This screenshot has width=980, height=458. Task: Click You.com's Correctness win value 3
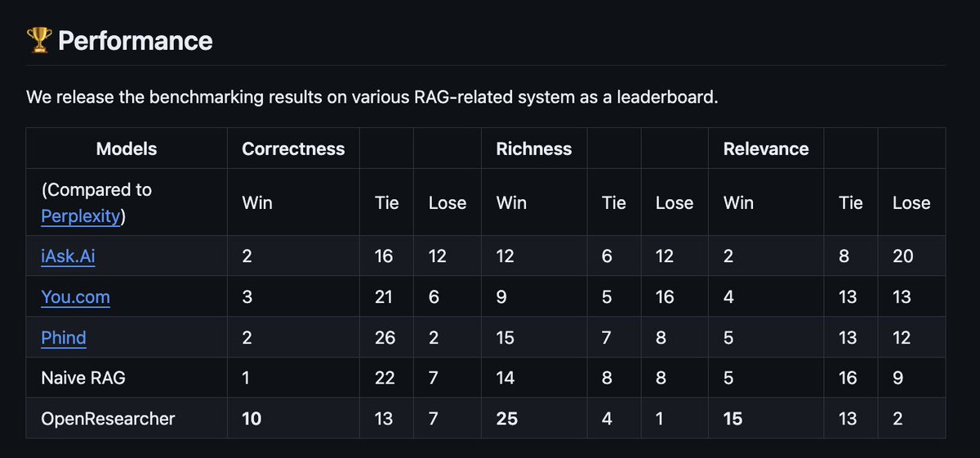247,297
